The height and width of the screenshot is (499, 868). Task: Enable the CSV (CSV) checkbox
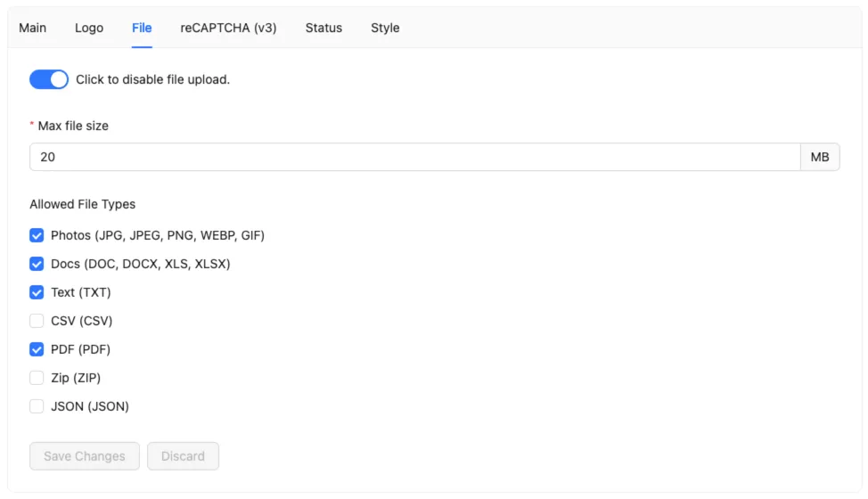[37, 321]
